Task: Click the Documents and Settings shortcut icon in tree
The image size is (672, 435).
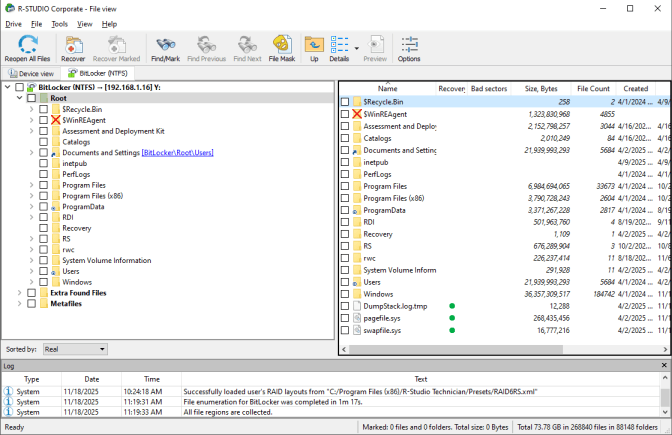Action: click(x=56, y=153)
